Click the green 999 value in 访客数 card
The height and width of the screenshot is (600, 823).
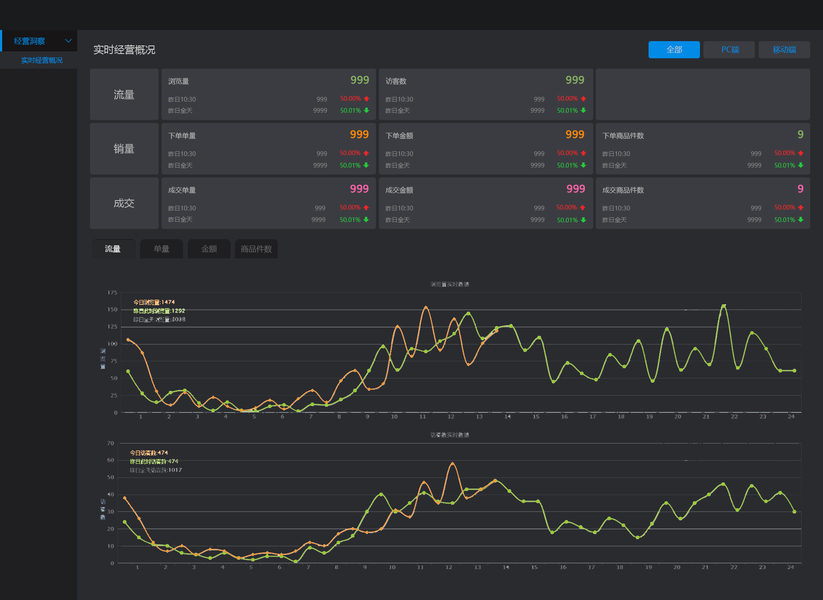point(575,80)
